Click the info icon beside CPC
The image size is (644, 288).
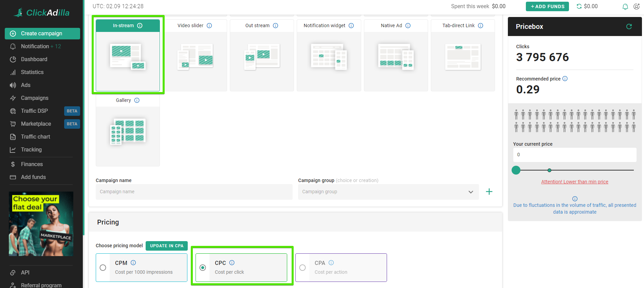232,263
